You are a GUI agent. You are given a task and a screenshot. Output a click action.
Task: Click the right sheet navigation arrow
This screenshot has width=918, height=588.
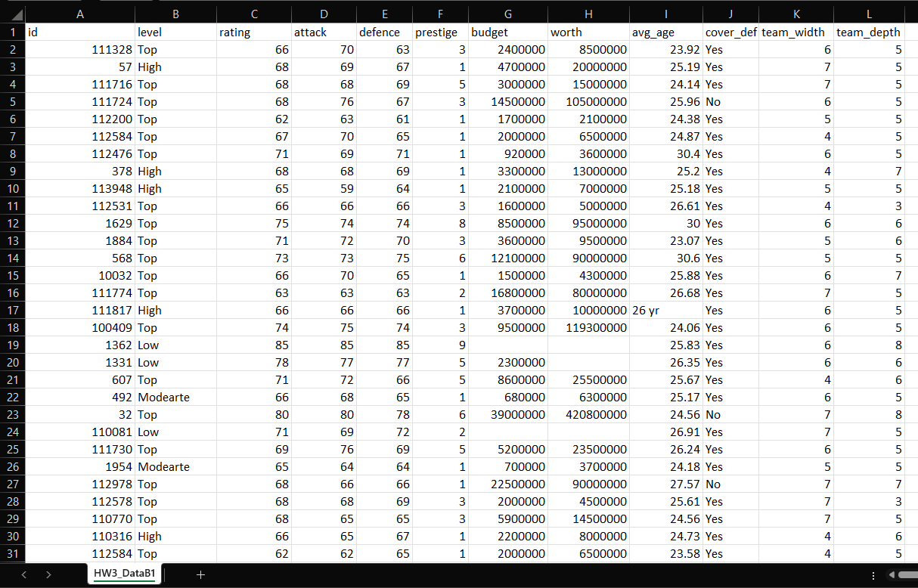click(48, 574)
